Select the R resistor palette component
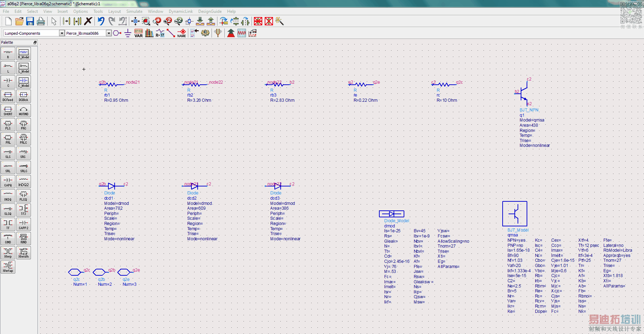Image resolution: width=644 pixels, height=334 pixels. (x=8, y=54)
